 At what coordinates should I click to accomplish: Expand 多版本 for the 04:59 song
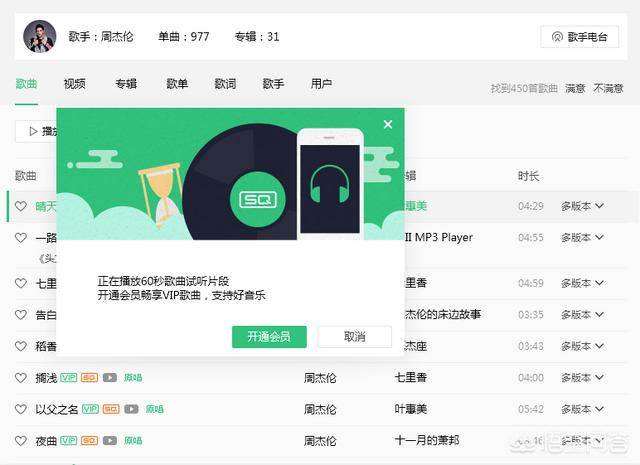[x=582, y=283]
